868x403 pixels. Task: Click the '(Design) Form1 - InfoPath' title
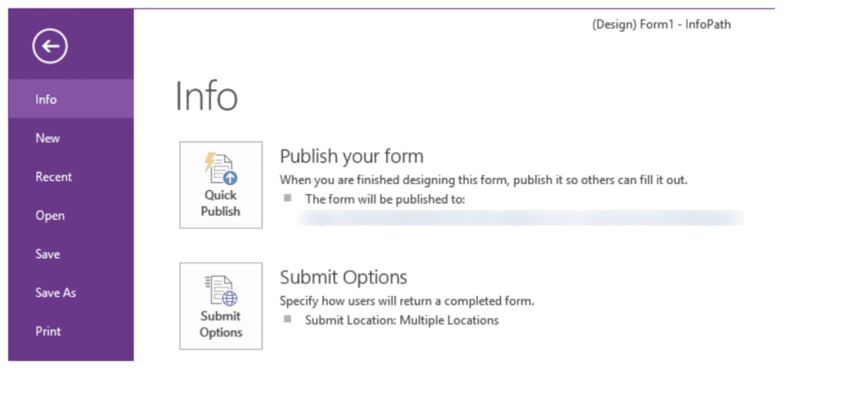click(661, 25)
